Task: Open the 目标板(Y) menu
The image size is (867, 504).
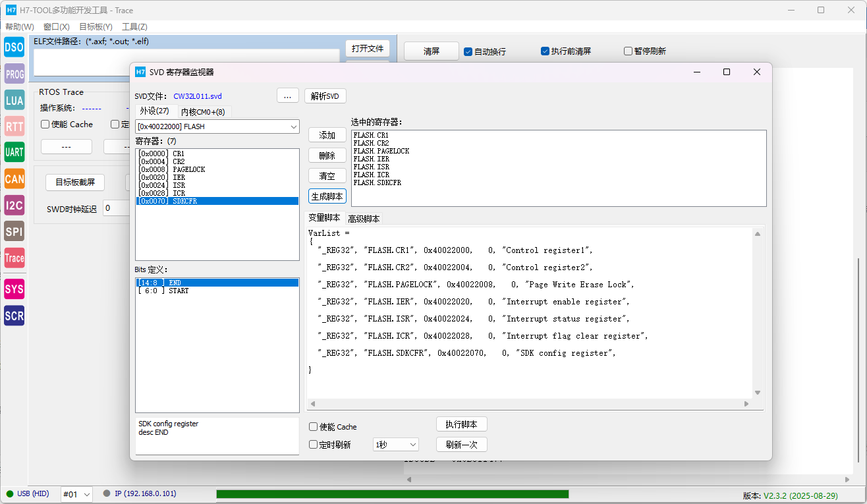Action: (96, 27)
